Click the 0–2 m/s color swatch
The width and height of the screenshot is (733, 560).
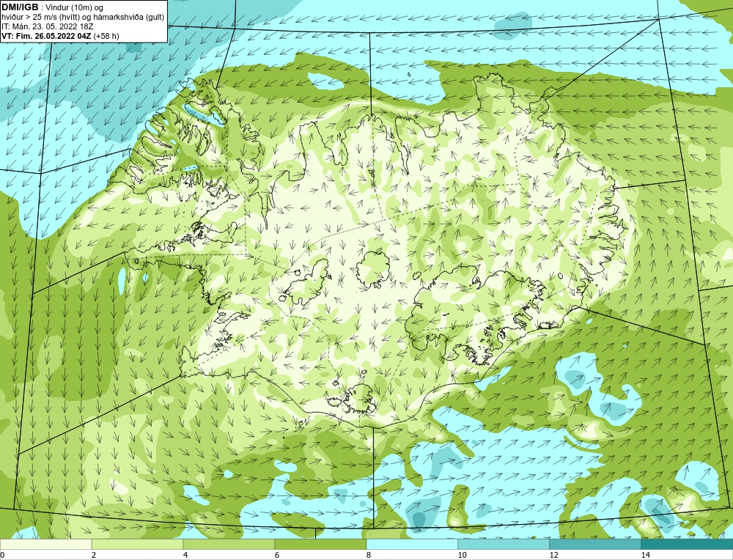[45, 544]
